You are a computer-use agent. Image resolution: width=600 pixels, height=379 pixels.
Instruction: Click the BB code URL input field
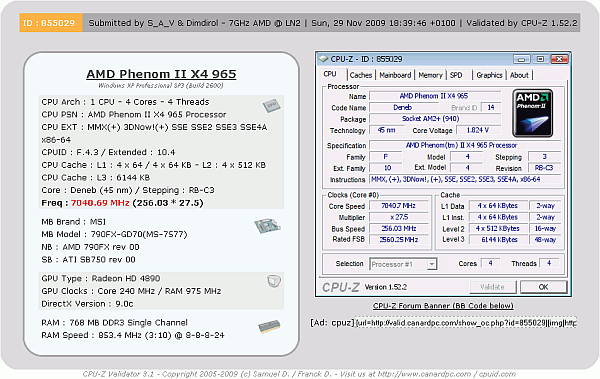(x=465, y=323)
